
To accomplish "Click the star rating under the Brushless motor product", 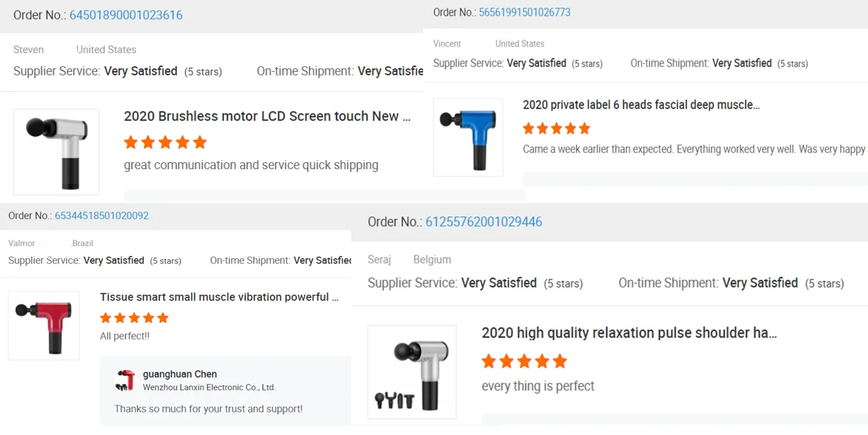I will click(x=165, y=142).
